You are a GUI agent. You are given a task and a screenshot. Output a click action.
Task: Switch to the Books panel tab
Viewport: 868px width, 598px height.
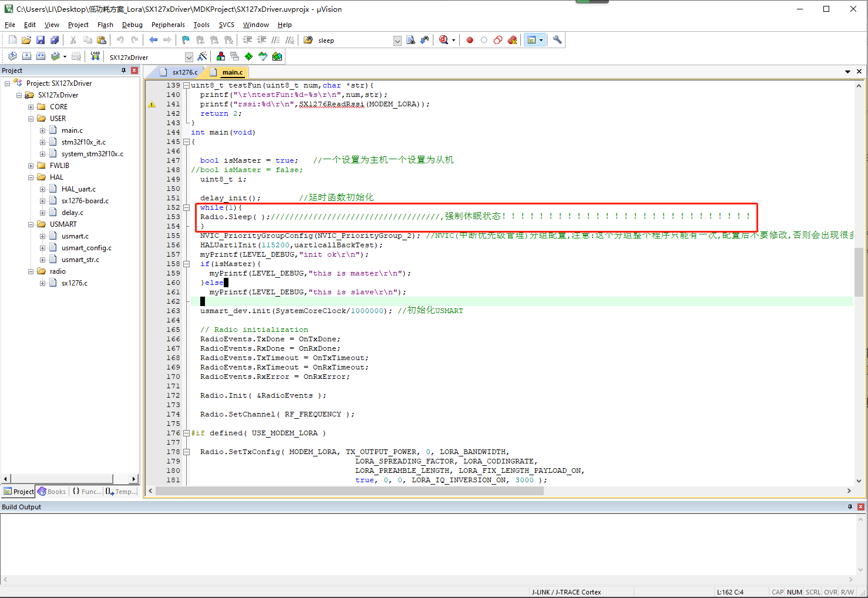tap(52, 492)
